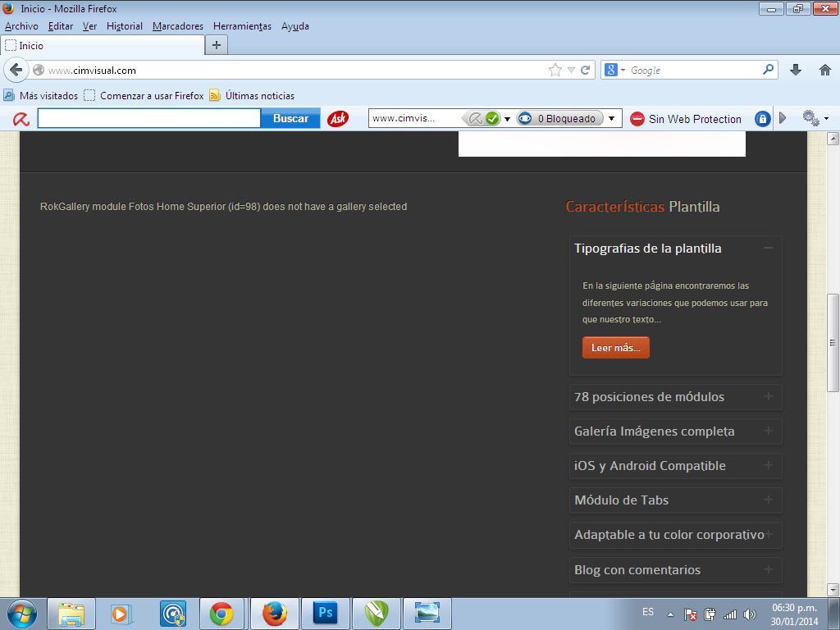Open the Ayuda menu

pyautogui.click(x=295, y=26)
